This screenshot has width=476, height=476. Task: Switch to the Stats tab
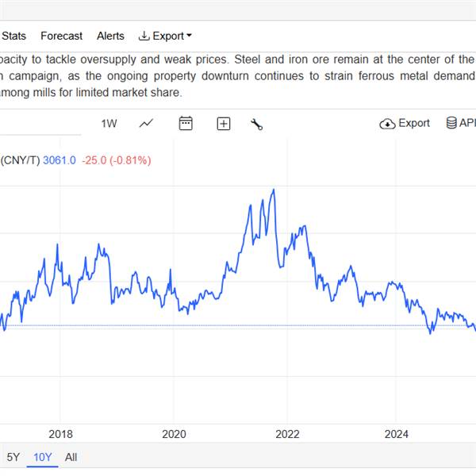point(13,36)
